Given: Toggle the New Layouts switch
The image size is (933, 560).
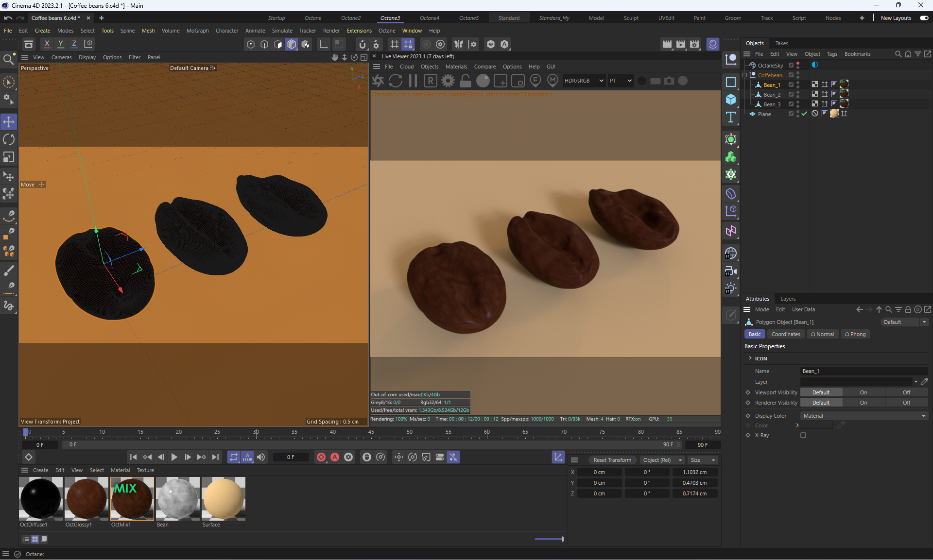Looking at the screenshot, I should pyautogui.click(x=924, y=18).
